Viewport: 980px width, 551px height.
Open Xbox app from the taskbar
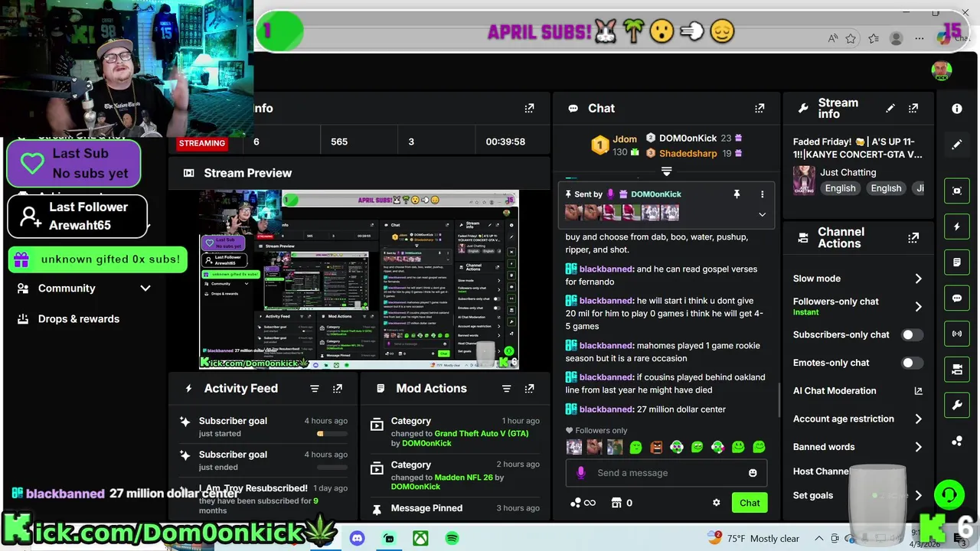tap(420, 538)
